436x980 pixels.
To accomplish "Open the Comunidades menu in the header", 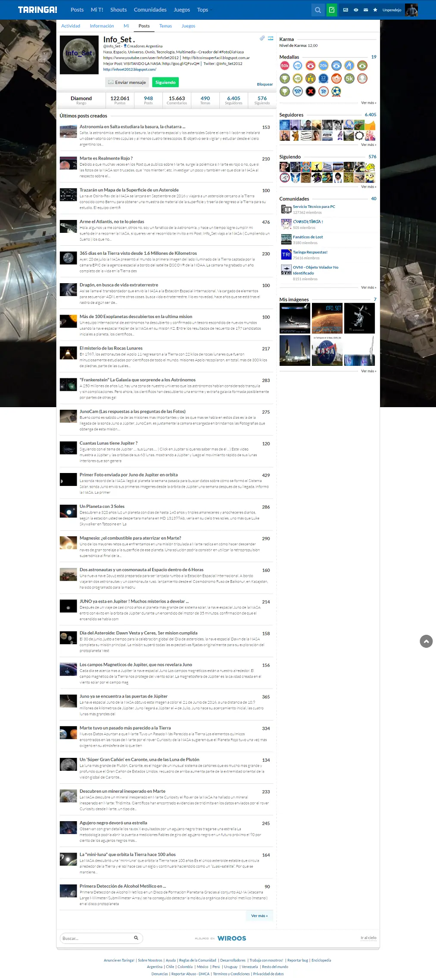I will point(150,10).
